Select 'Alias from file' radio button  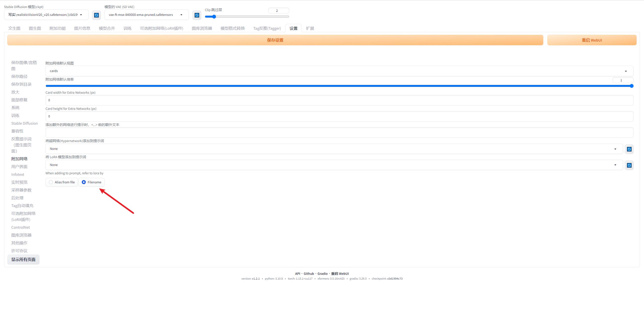point(51,182)
